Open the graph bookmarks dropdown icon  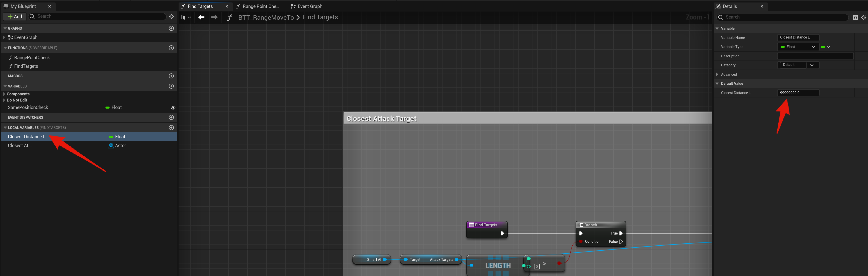pyautogui.click(x=186, y=17)
